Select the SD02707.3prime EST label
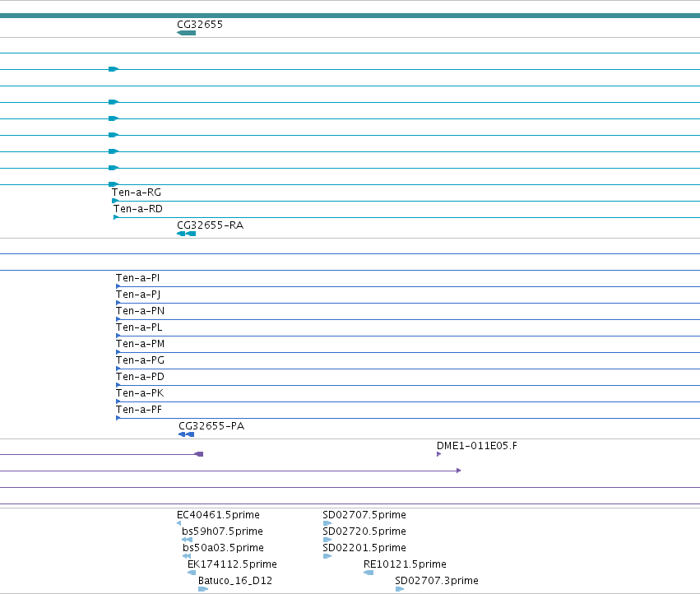700x594 pixels. click(437, 581)
